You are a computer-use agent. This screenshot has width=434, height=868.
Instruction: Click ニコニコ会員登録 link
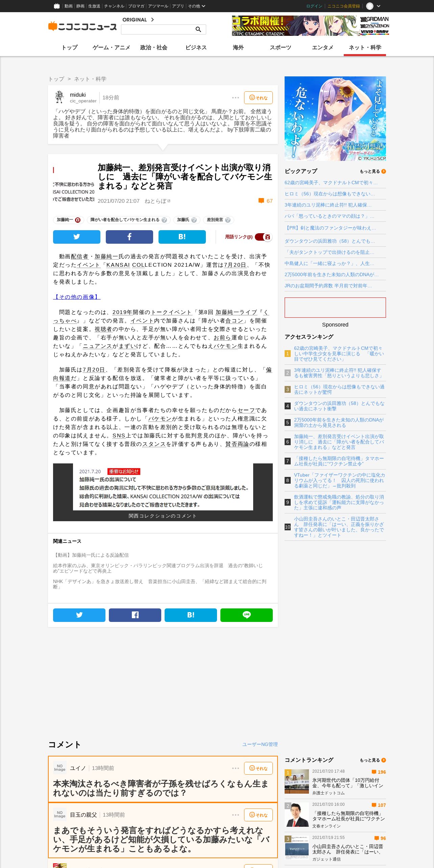[x=343, y=6]
